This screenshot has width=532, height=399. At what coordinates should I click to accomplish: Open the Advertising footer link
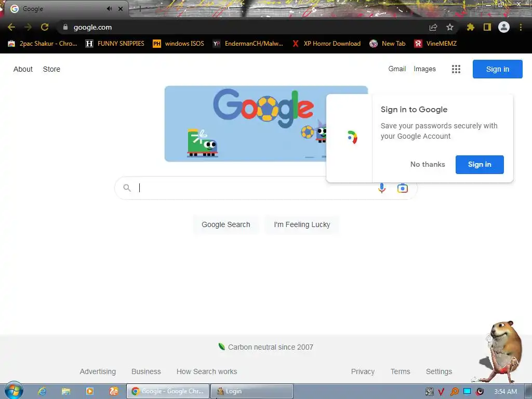(x=98, y=371)
